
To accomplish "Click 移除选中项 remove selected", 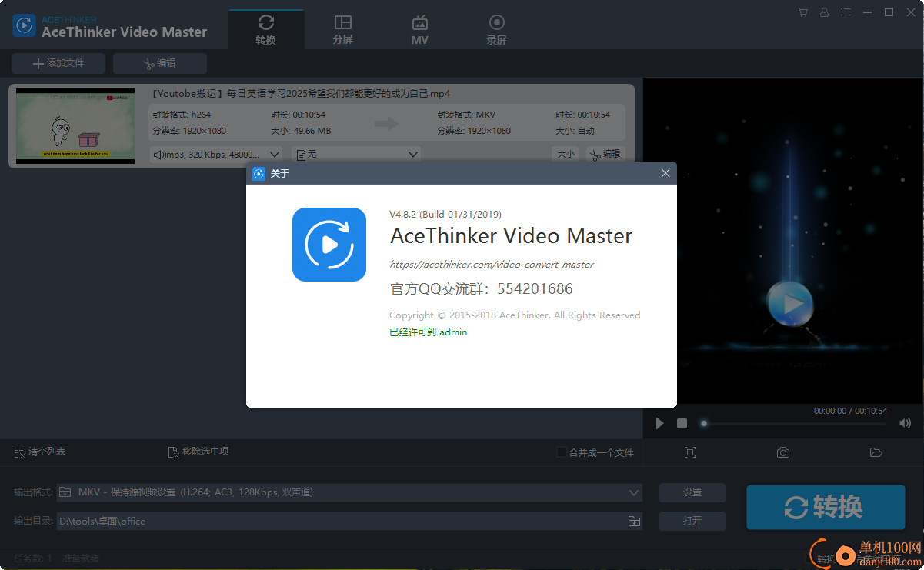I will tap(198, 452).
